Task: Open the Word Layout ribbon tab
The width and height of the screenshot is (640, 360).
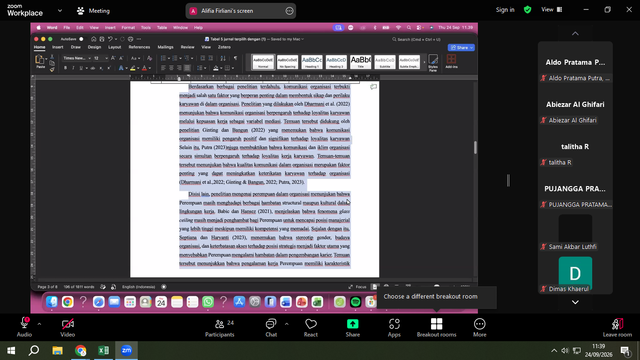Action: (x=114, y=47)
